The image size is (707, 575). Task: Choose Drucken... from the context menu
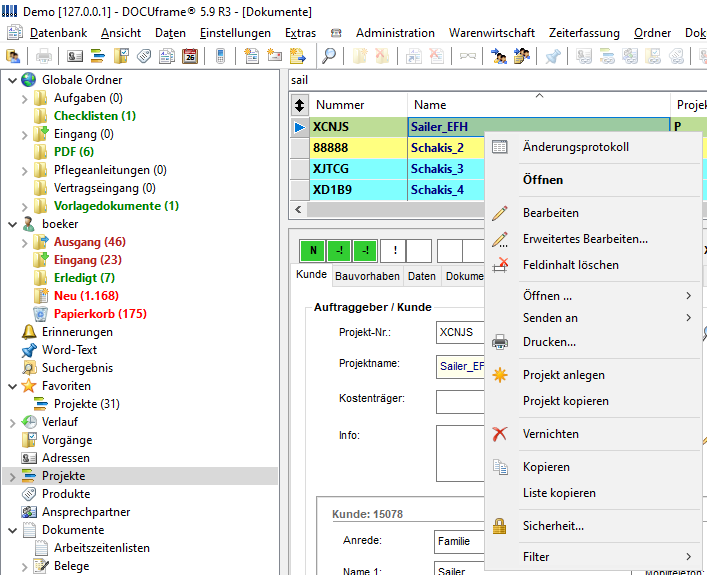593,342
